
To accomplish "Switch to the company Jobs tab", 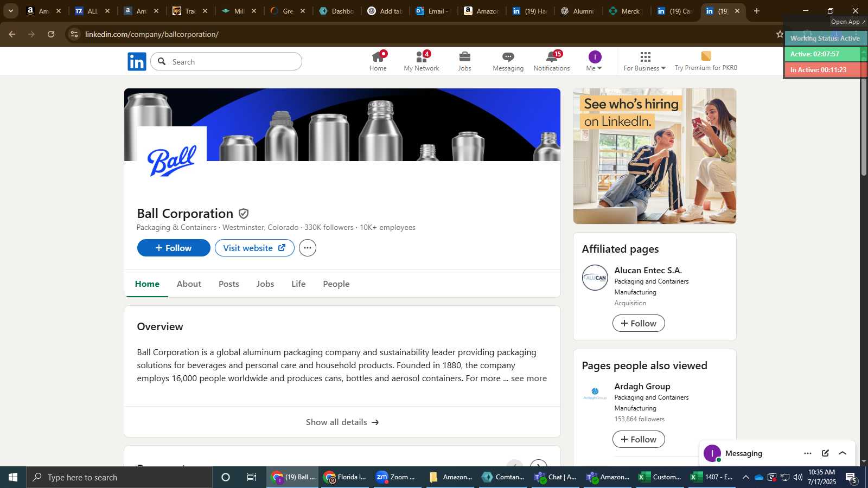I will click(x=265, y=284).
